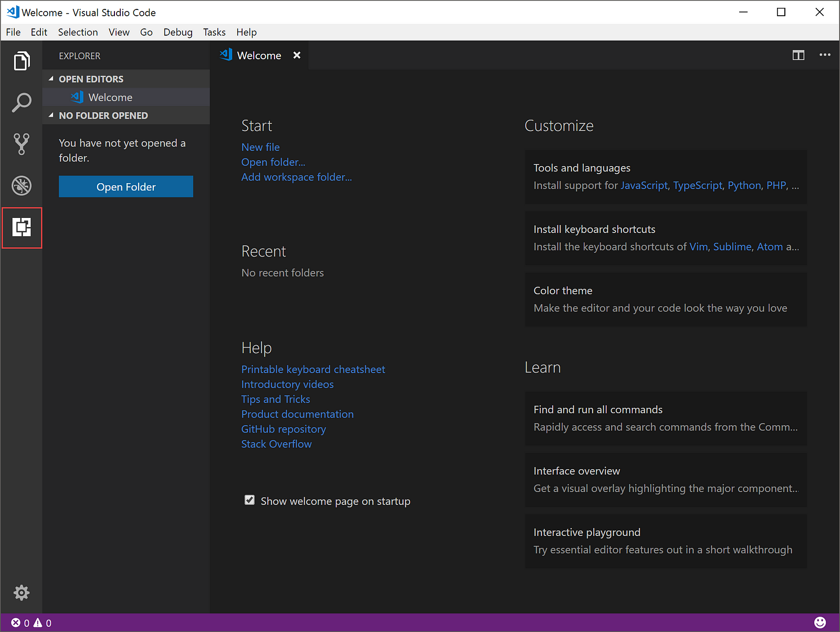Click the VS Code logo in title bar
Viewport: 840px width, 632px height.
pyautogui.click(x=13, y=12)
